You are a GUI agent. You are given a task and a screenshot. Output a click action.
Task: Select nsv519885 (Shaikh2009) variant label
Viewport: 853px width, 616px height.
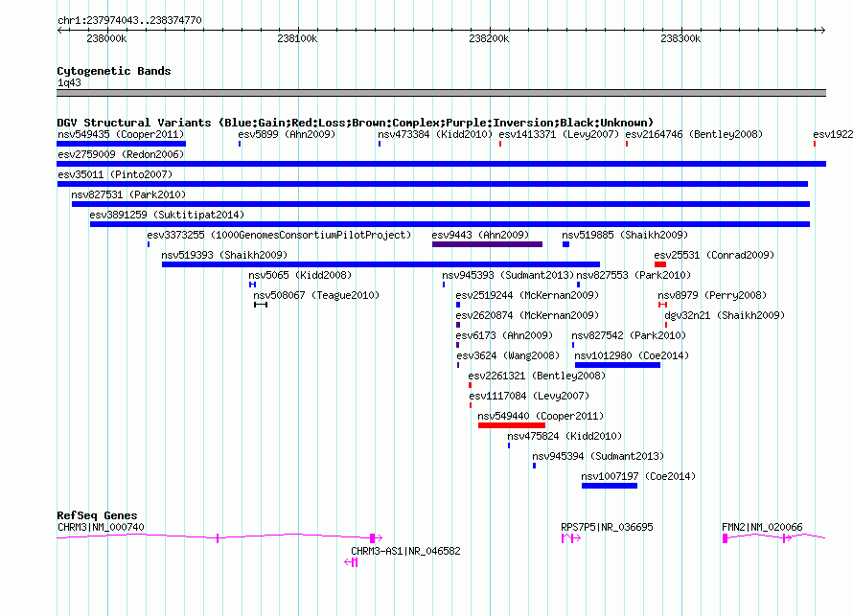[x=625, y=235]
